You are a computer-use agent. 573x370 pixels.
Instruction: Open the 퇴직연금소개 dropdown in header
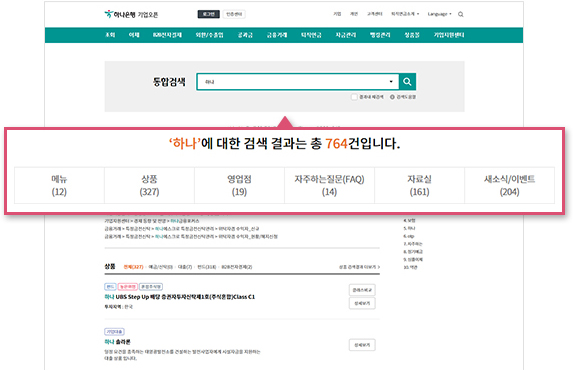[x=405, y=14]
